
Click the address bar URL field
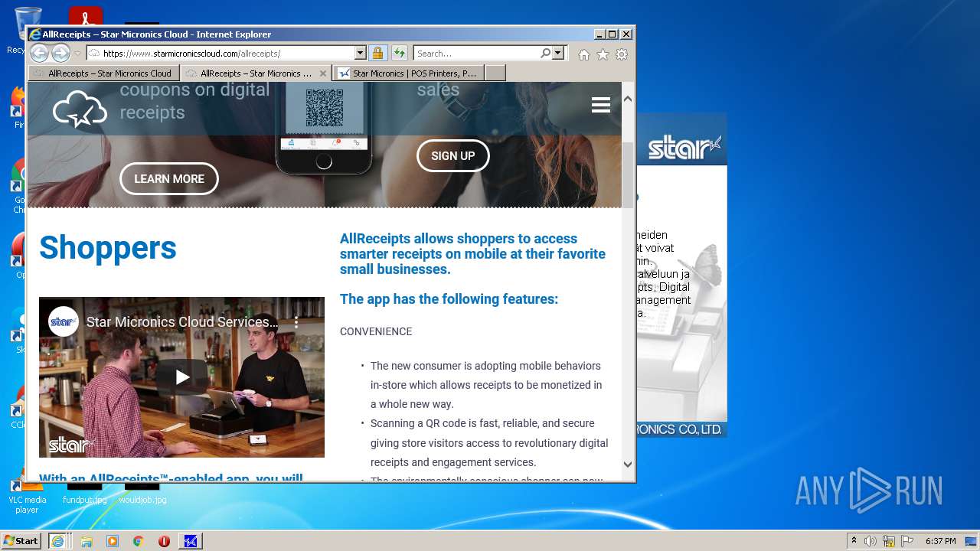[x=220, y=54]
